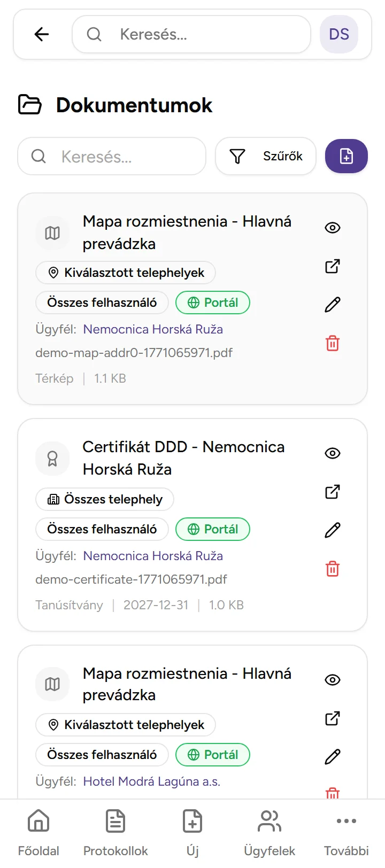Tap the back arrow in the header
This screenshot has height=868, width=385.
click(41, 34)
